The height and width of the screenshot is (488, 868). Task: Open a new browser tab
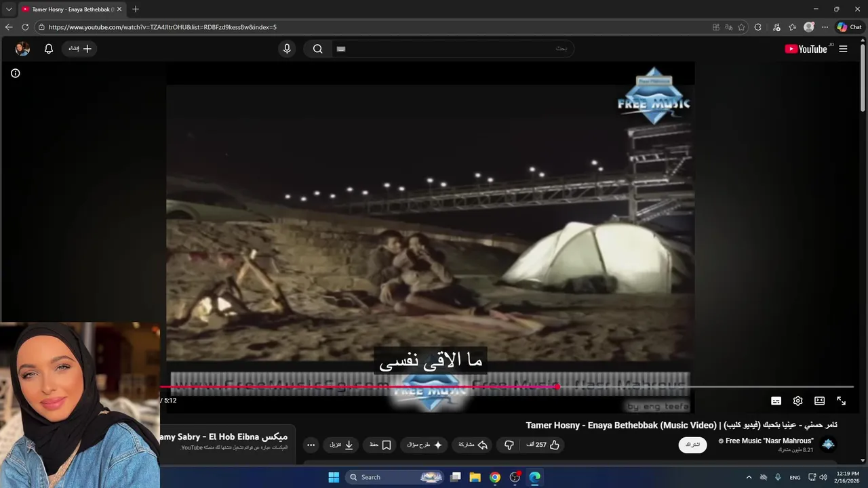coord(136,9)
